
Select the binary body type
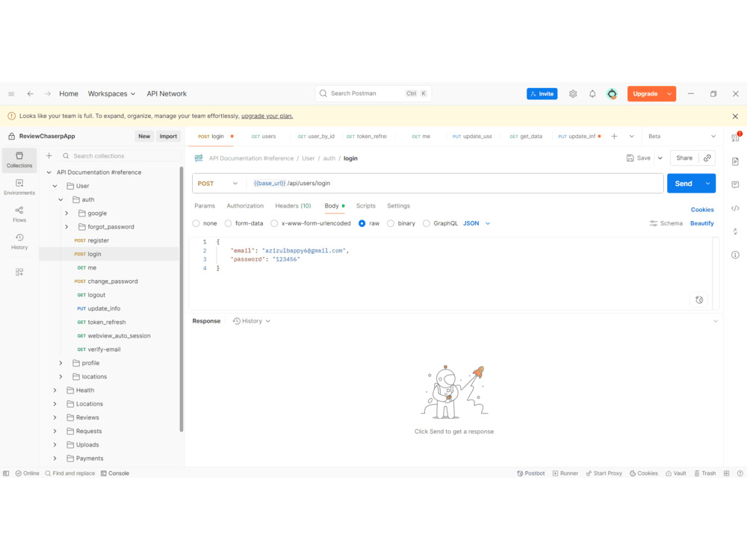click(391, 223)
